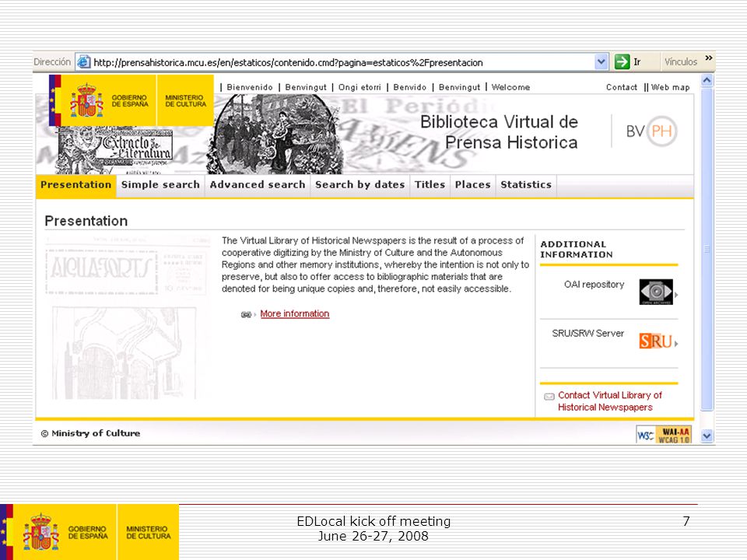
Task: Open the More information link
Action: click(294, 313)
